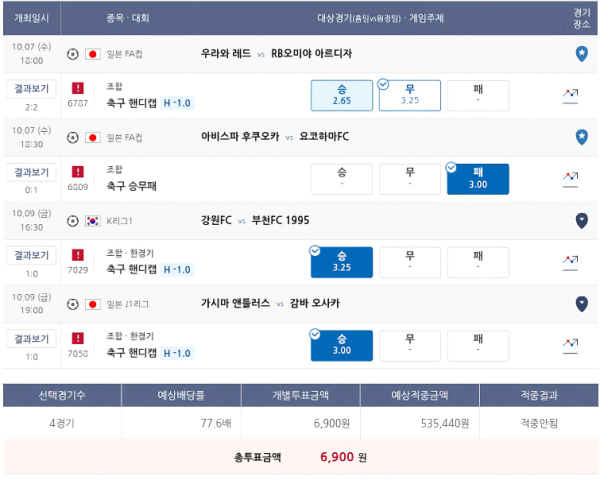Click 결과보기 button for 0:1 result

coord(31,172)
